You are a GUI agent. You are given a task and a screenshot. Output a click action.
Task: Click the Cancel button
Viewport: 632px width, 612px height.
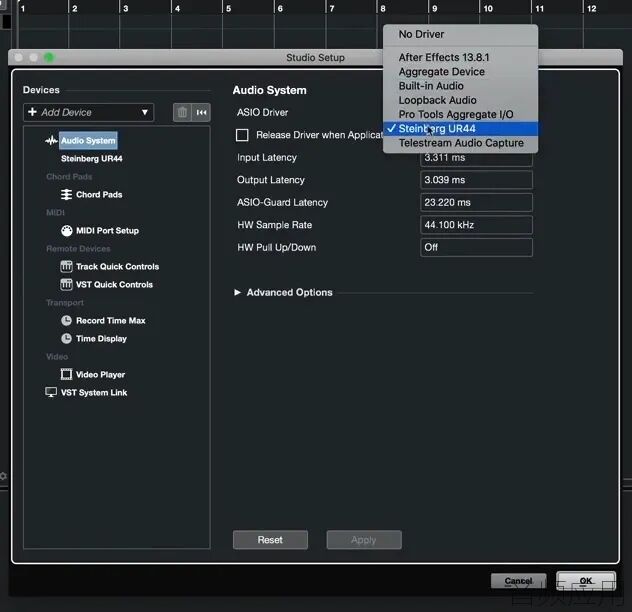518,581
